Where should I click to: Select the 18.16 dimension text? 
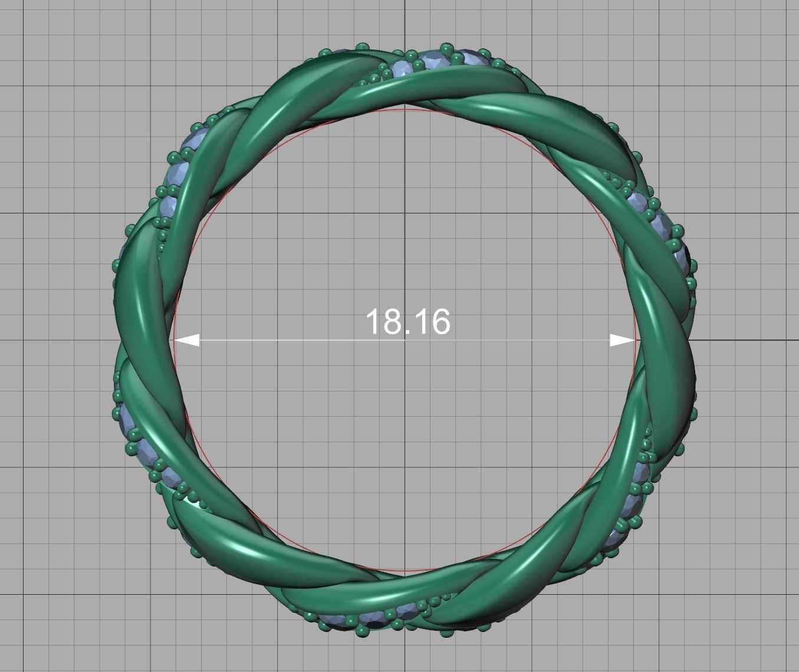408,322
